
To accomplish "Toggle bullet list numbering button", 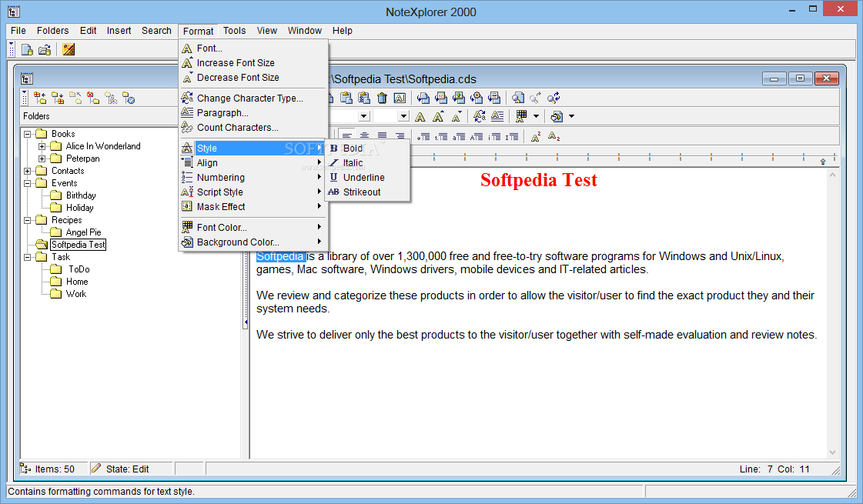I will coord(423,136).
